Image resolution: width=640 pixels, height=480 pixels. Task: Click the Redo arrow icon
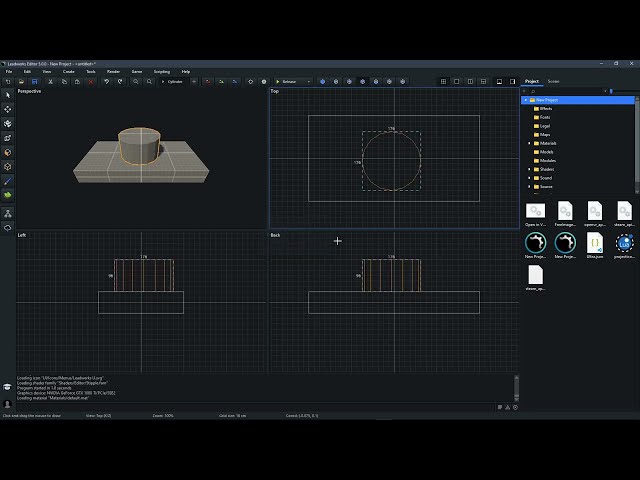120,82
